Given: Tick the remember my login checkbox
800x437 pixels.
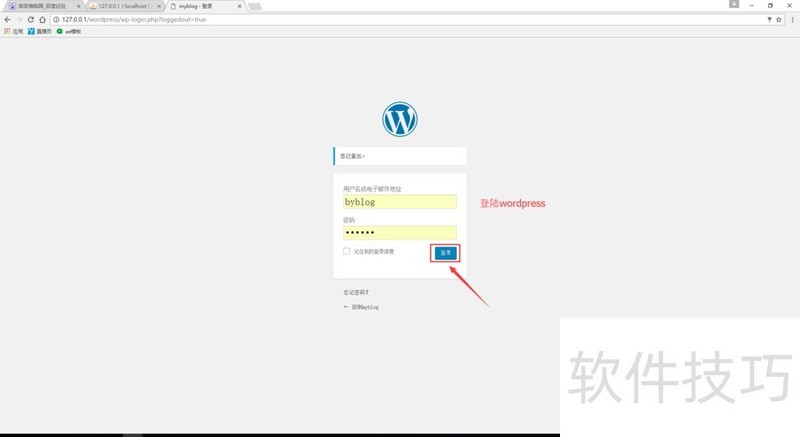Looking at the screenshot, I should coord(346,251).
